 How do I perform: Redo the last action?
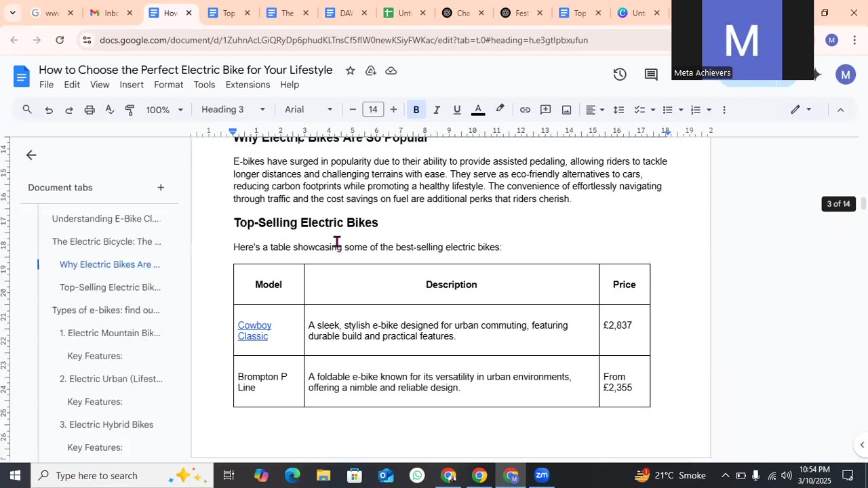[69, 110]
